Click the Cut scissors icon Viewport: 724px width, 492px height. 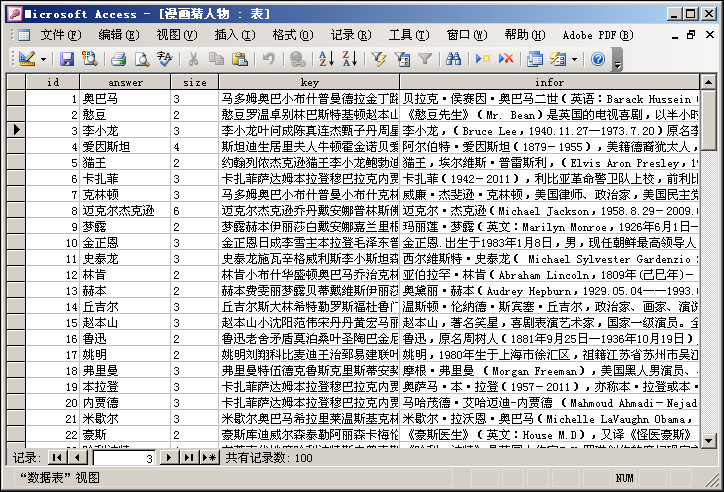[x=193, y=59]
